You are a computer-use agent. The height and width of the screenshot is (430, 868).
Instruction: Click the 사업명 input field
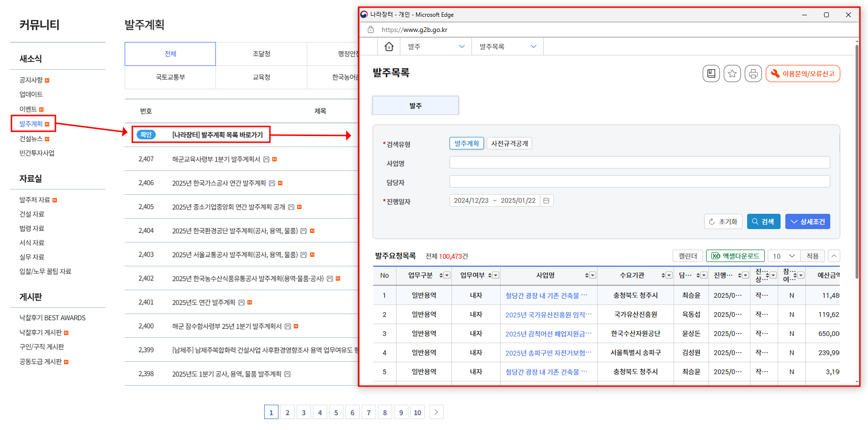[x=640, y=162]
